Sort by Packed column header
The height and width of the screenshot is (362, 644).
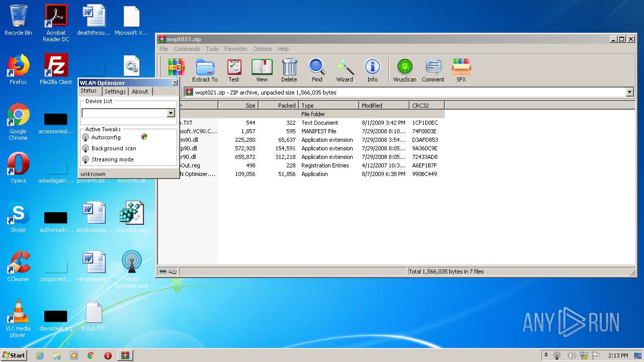(x=278, y=106)
